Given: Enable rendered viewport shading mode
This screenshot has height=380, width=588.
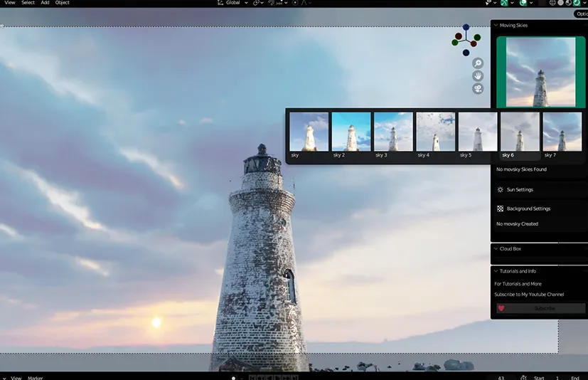Looking at the screenshot, I should pyautogui.click(x=577, y=3).
